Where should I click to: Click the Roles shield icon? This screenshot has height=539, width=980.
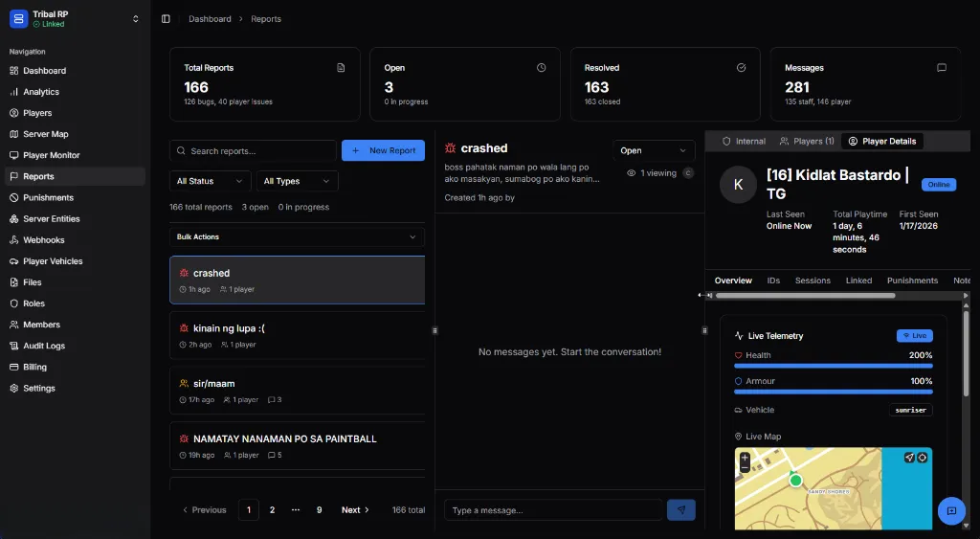(13, 303)
